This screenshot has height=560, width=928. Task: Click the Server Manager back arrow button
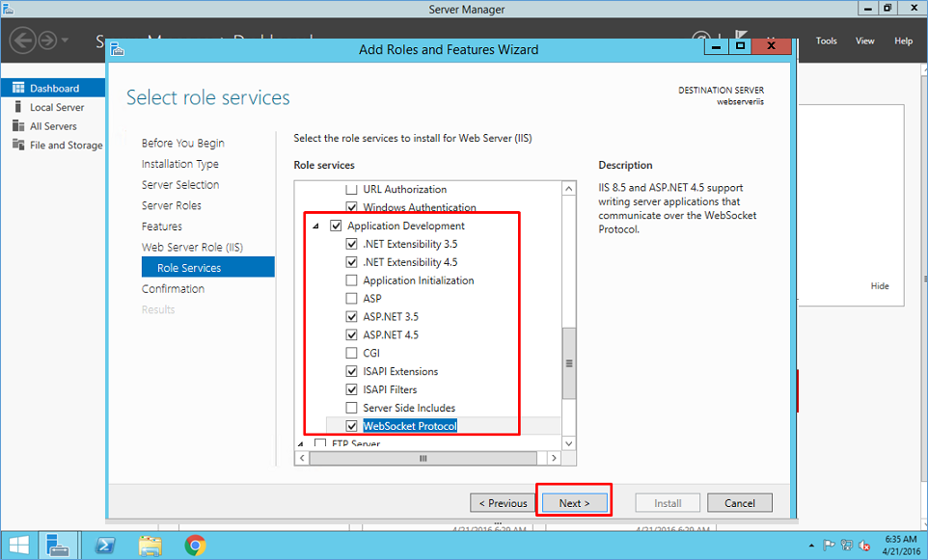tap(22, 40)
